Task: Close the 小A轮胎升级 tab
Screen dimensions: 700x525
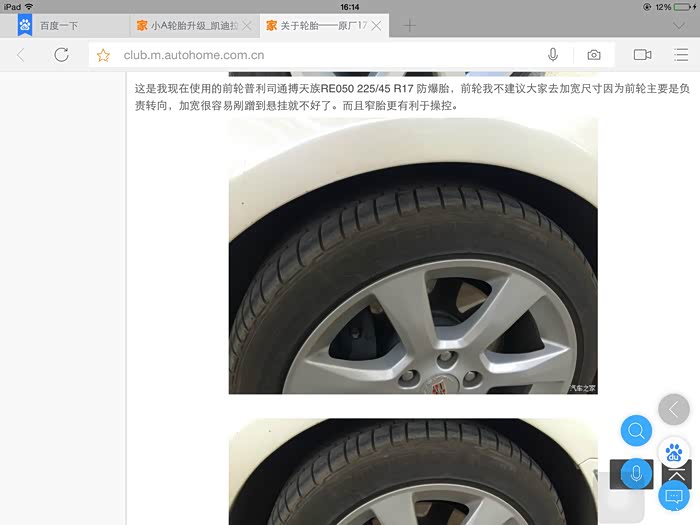Action: tap(248, 25)
